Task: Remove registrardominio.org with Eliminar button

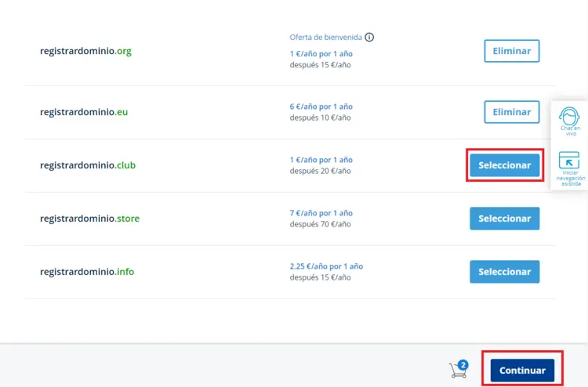Action: pos(511,51)
